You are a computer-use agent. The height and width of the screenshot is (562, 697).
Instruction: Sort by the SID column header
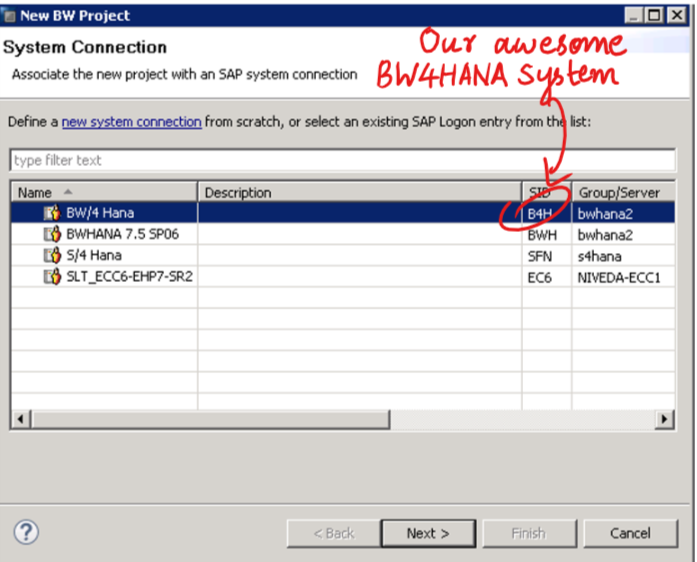547,192
